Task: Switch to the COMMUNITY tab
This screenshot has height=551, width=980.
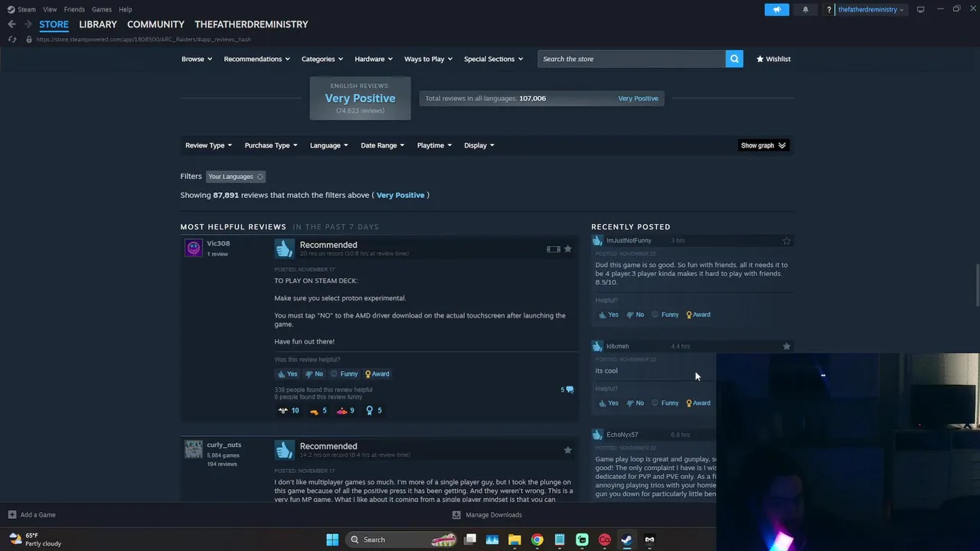Action: coord(155,24)
